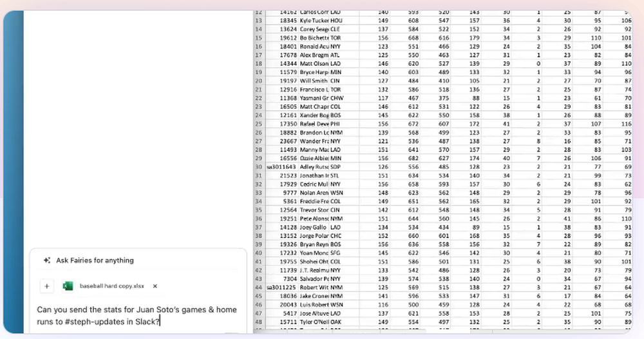The image size is (644, 339).
Task: Select the 'Jake Crone' name cell
Action: click(314, 296)
